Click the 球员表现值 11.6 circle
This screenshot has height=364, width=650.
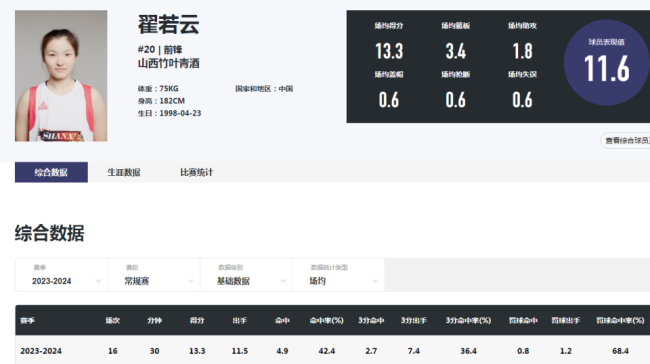click(x=606, y=63)
